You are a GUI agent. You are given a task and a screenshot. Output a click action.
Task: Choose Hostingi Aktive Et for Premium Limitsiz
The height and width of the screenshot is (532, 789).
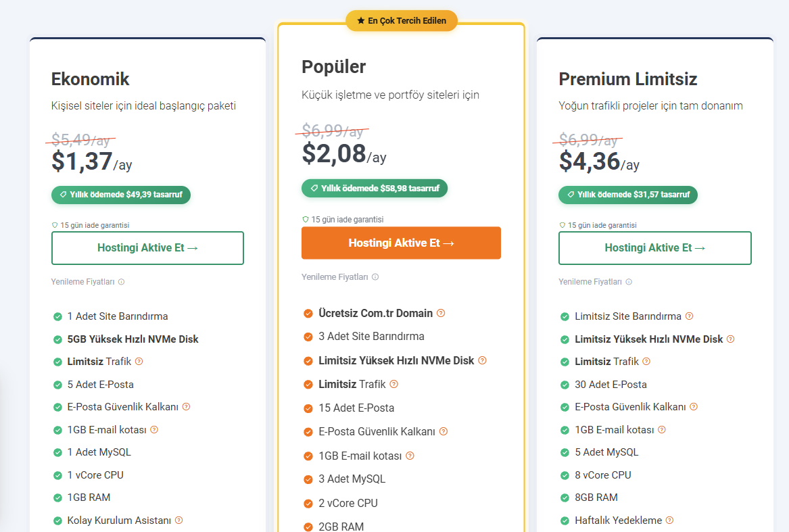pyautogui.click(x=654, y=248)
